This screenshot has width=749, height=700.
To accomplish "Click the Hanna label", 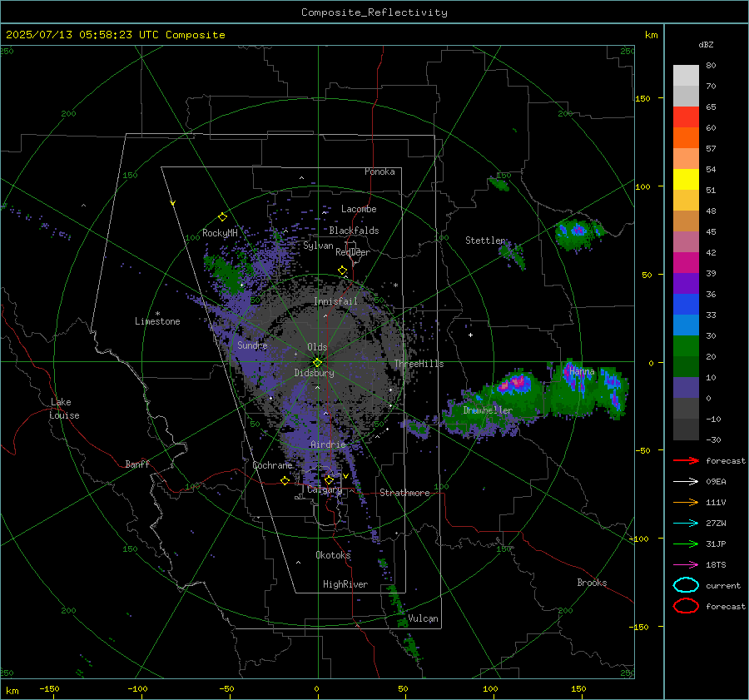I will pos(582,371).
